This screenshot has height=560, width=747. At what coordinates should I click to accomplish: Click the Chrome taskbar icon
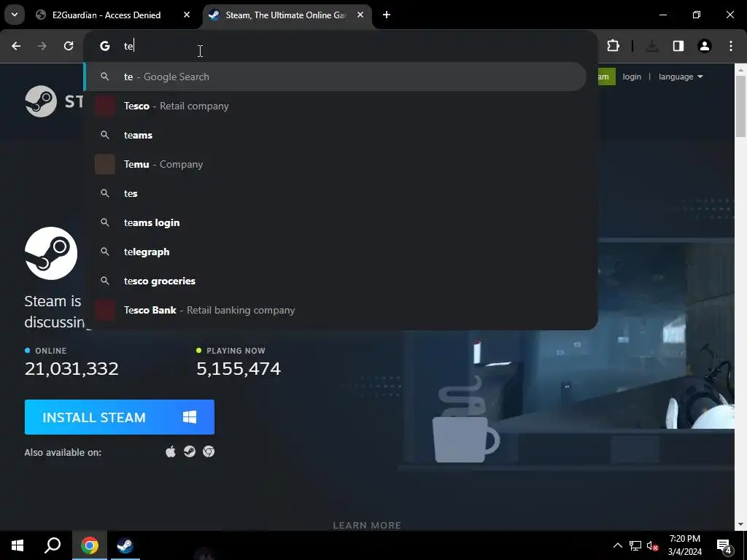pyautogui.click(x=90, y=545)
